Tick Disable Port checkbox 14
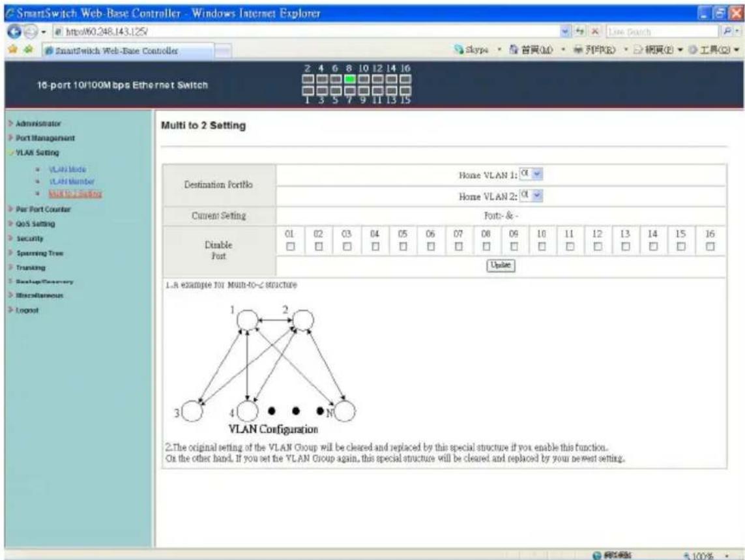 pos(653,246)
